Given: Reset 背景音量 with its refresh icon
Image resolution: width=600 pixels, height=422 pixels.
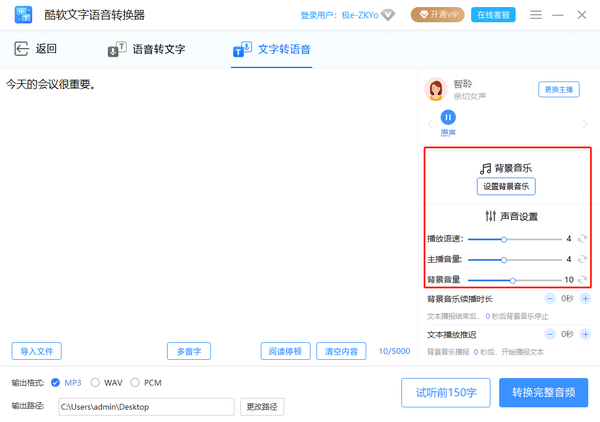Looking at the screenshot, I should [x=582, y=280].
